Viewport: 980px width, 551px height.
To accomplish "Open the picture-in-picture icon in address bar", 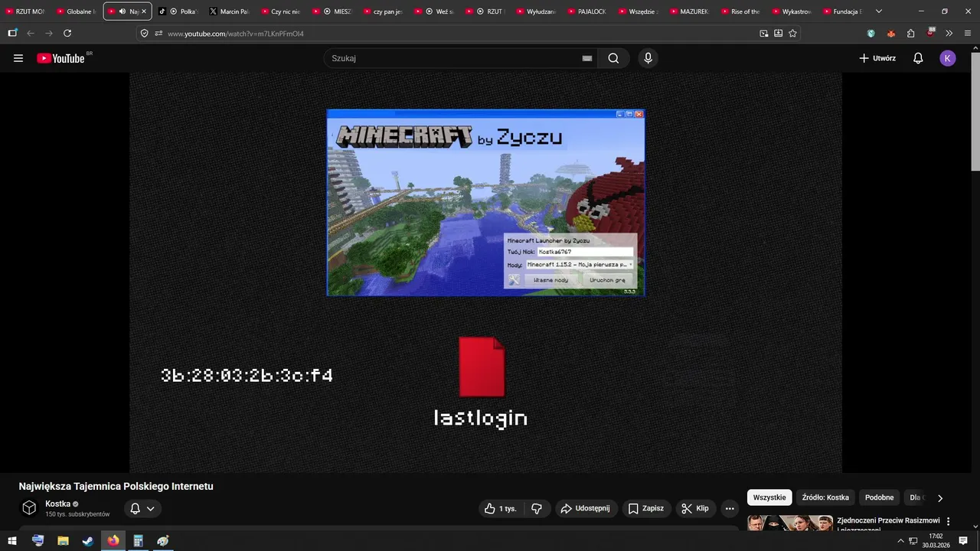I will coord(763,34).
